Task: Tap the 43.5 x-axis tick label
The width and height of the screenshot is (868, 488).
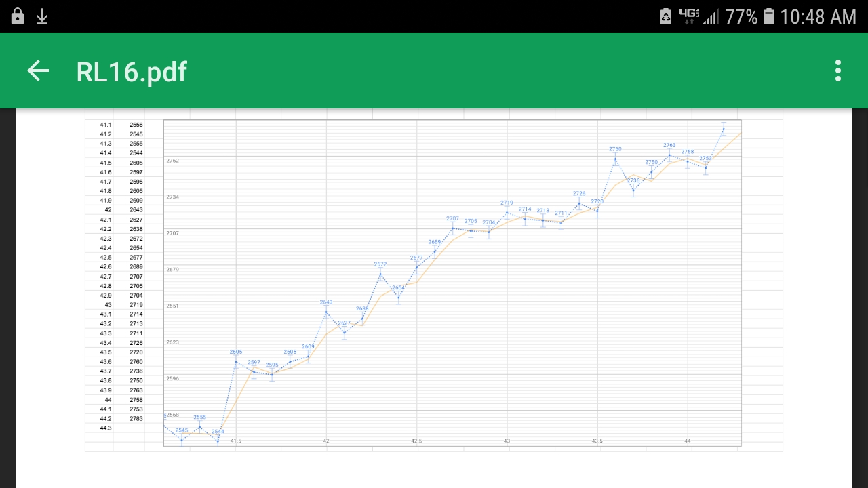Action: pos(597,441)
